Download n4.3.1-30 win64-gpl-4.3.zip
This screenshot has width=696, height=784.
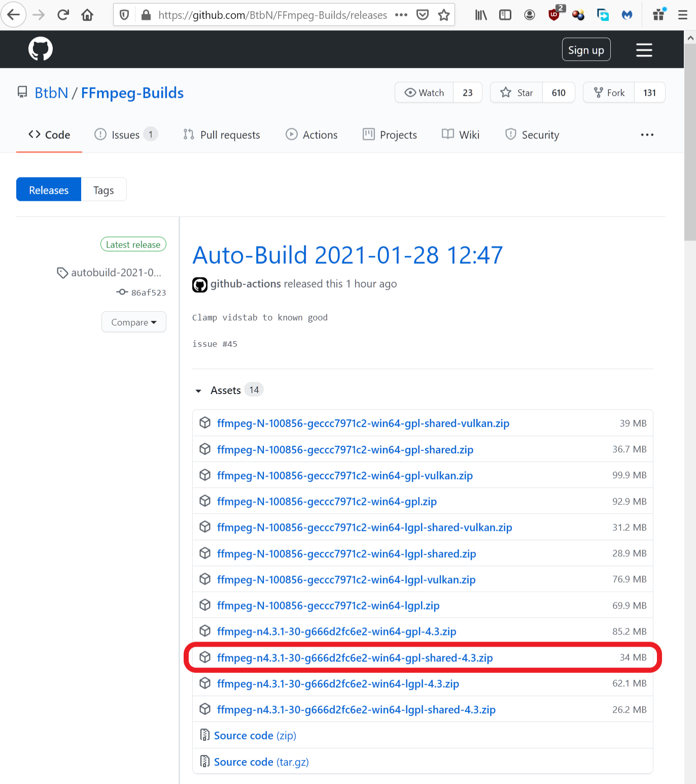click(337, 631)
